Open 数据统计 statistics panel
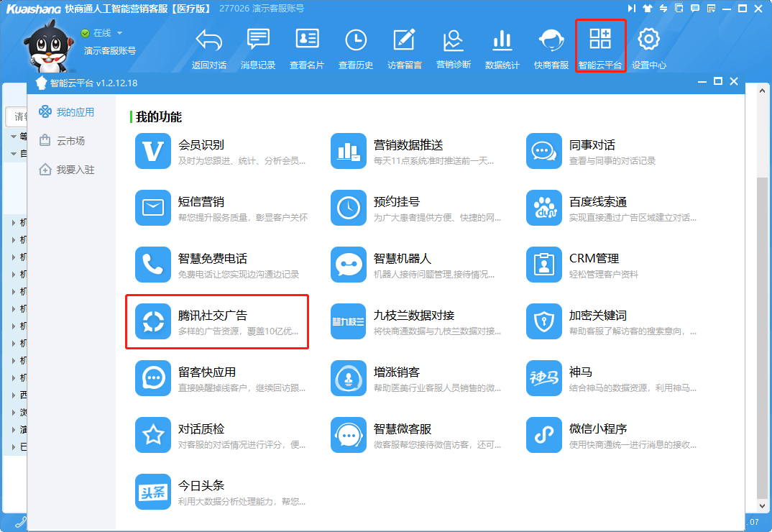 [x=502, y=43]
